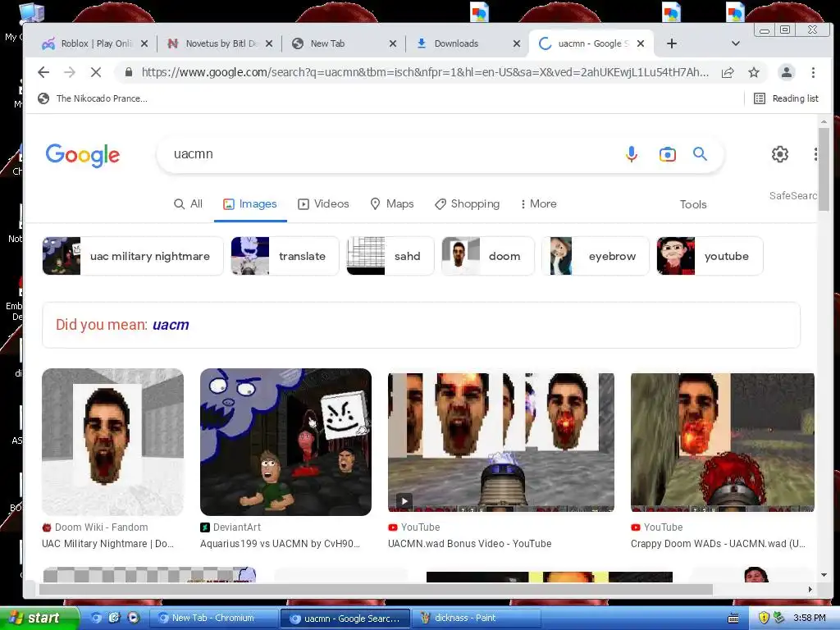Close the New Tab tab

(x=393, y=44)
